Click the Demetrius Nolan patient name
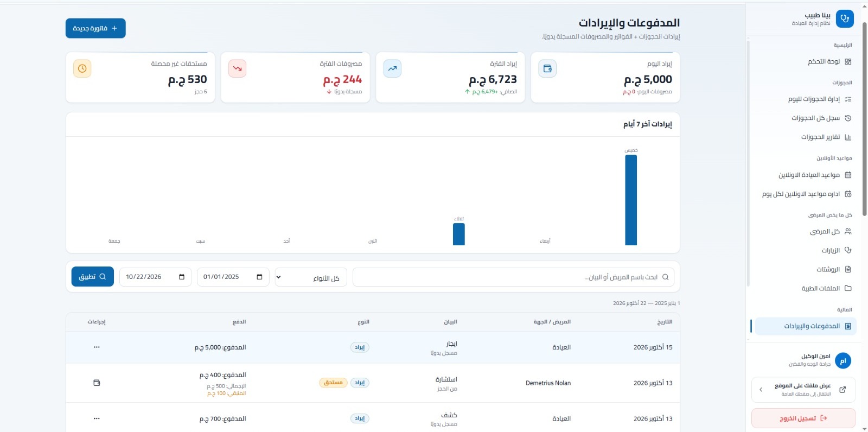The width and height of the screenshot is (868, 432). click(x=548, y=383)
